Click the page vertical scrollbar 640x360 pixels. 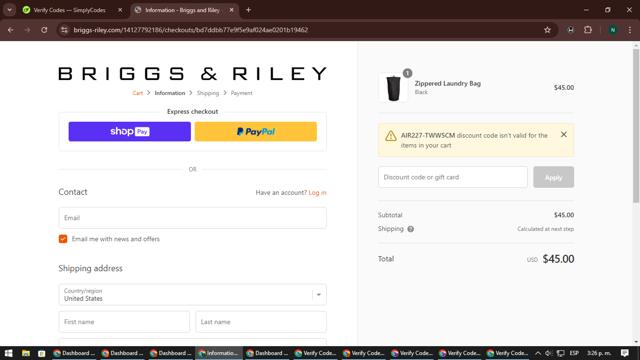636,127
